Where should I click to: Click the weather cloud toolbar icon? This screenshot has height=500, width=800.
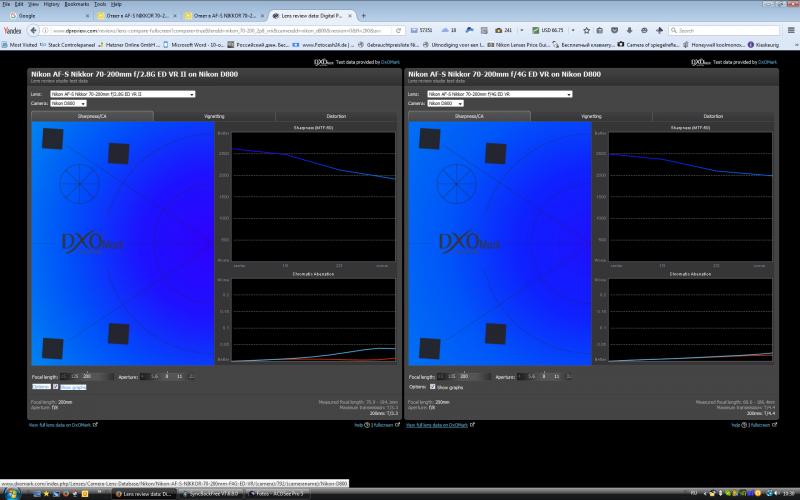point(448,31)
